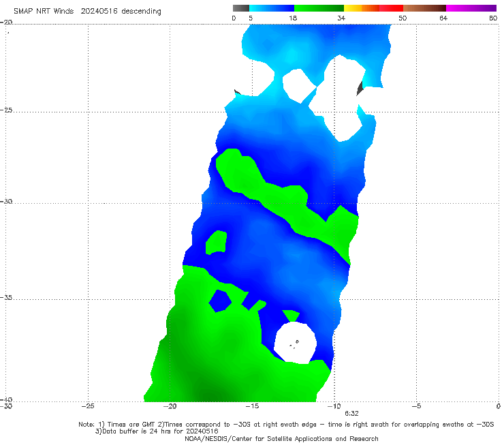
Task: Click the '-25' longitude label on the bottom axis
Action: [88, 406]
